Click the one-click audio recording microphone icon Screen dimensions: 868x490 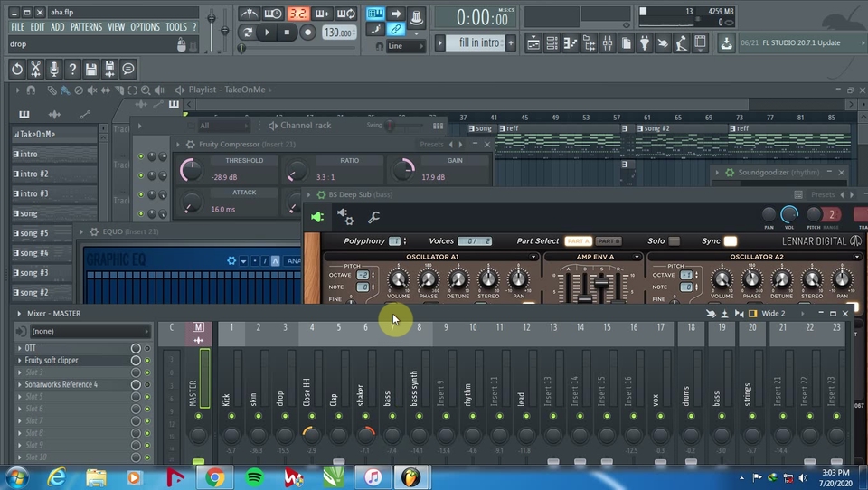[54, 70]
